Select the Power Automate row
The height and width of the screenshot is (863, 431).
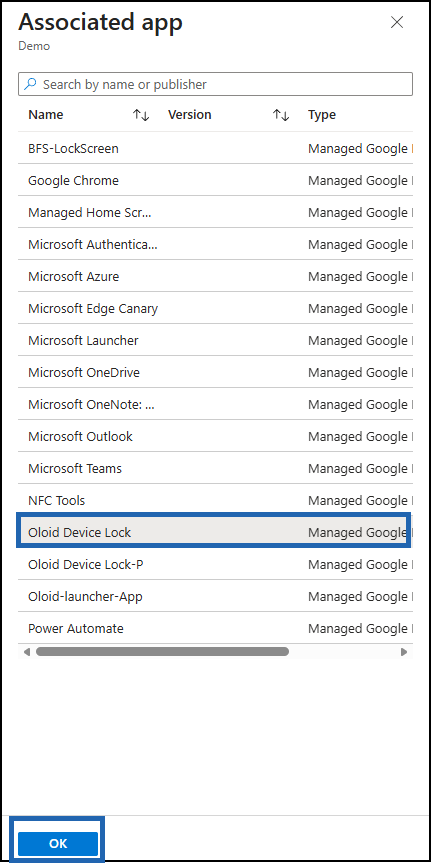(x=215, y=629)
